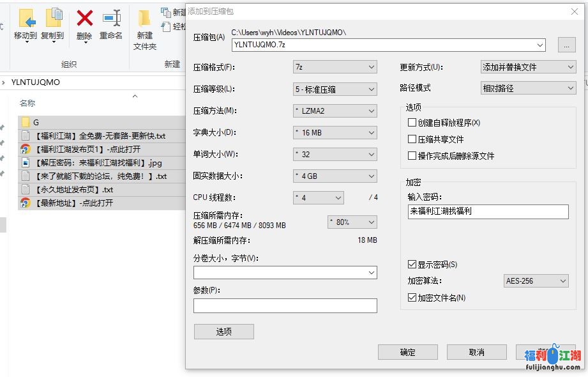Viewport: 588px width, 377px height.
Task: Click inside the 输入密码 password field
Action: point(487,211)
